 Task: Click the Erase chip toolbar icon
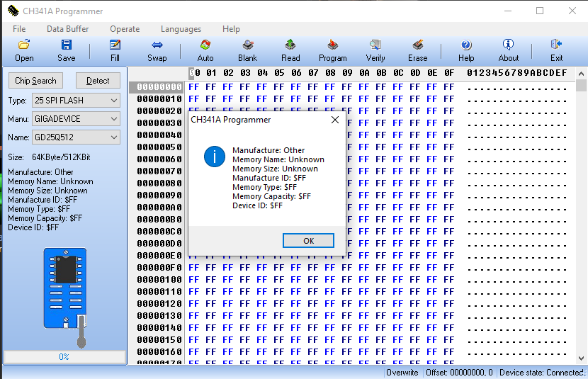pos(417,45)
